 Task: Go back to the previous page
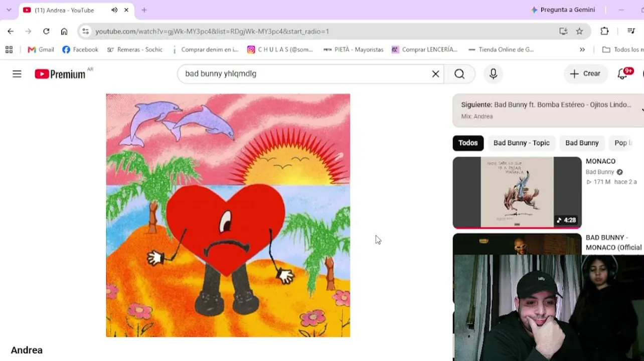click(11, 31)
